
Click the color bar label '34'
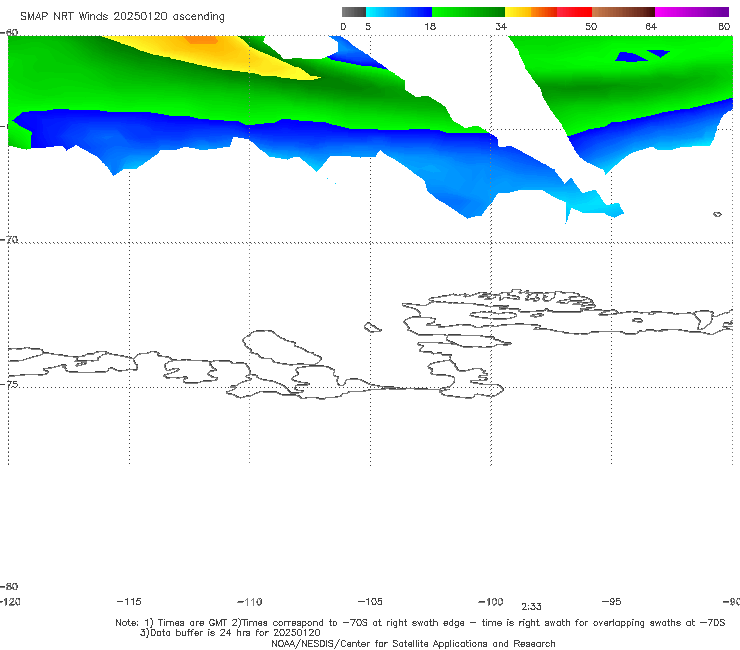501,27
